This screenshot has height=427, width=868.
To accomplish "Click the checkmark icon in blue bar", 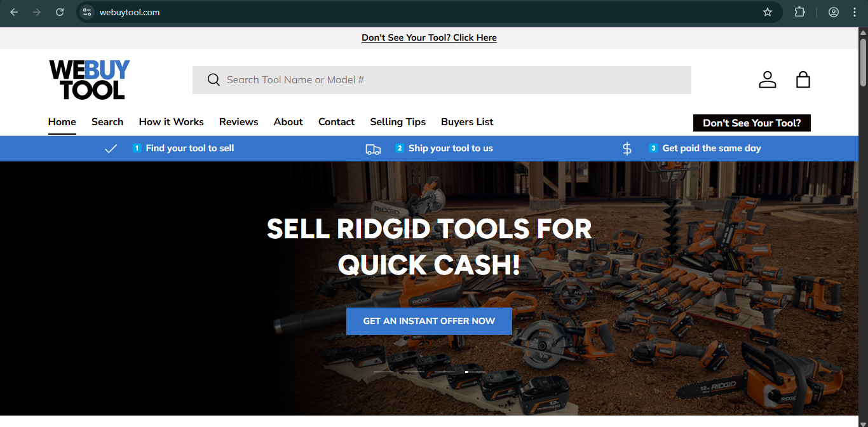I will coord(111,149).
